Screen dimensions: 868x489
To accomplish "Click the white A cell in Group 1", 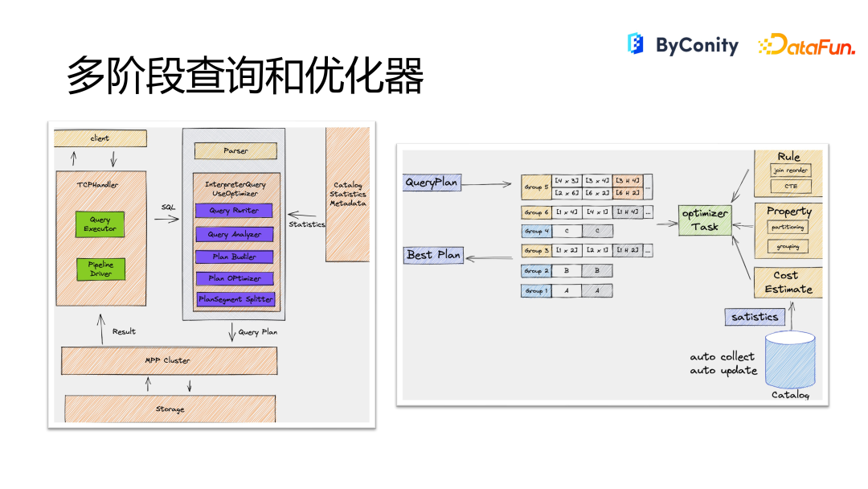I will pyautogui.click(x=567, y=290).
